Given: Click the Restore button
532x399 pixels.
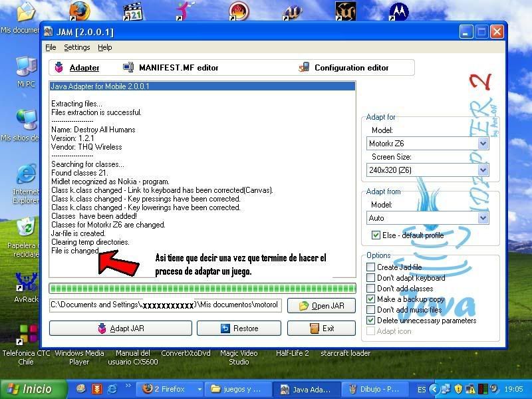Looking at the screenshot, I should click(239, 328).
